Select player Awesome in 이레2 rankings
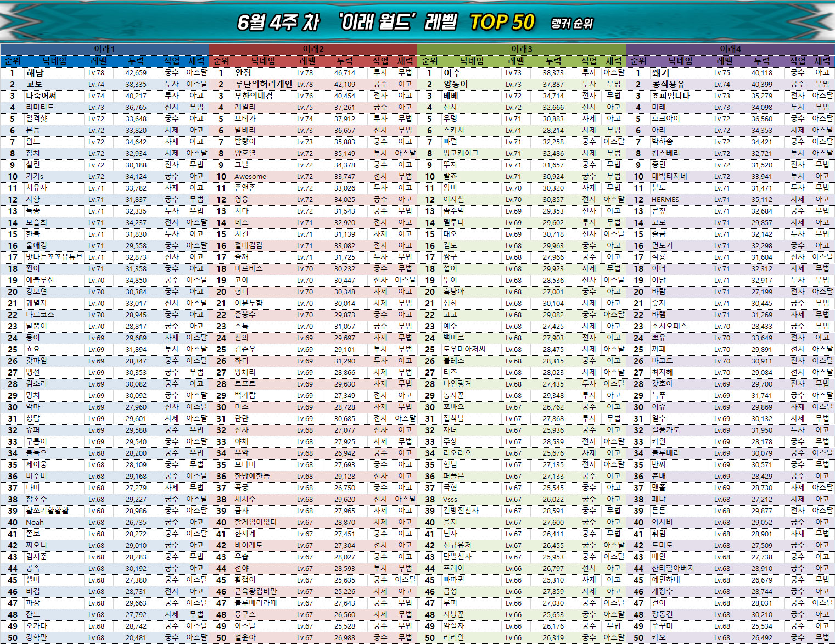 250,177
